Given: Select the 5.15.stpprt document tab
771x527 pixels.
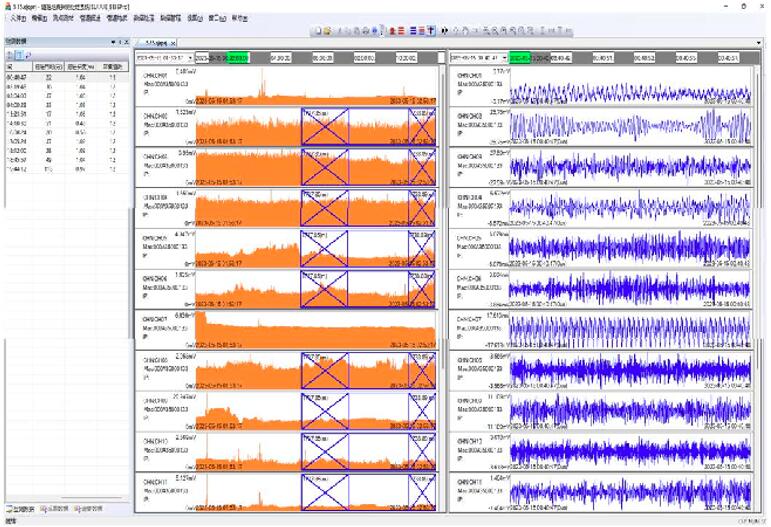Looking at the screenshot, I should tap(154, 44).
